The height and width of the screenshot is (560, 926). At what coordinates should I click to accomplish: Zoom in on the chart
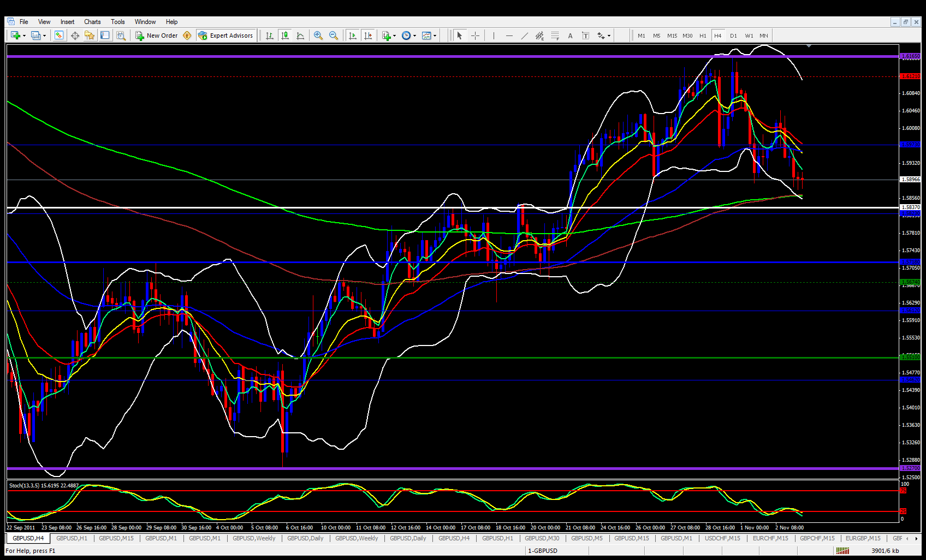click(318, 35)
